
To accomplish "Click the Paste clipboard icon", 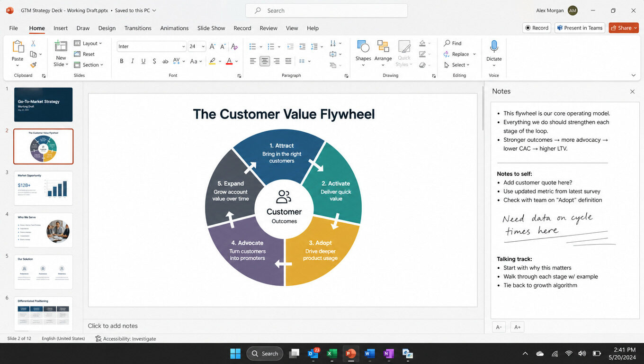I will point(18,47).
